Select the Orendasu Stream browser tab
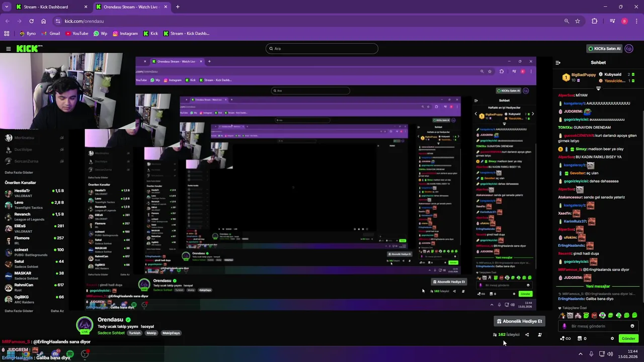The height and width of the screenshot is (362, 644). (132, 7)
